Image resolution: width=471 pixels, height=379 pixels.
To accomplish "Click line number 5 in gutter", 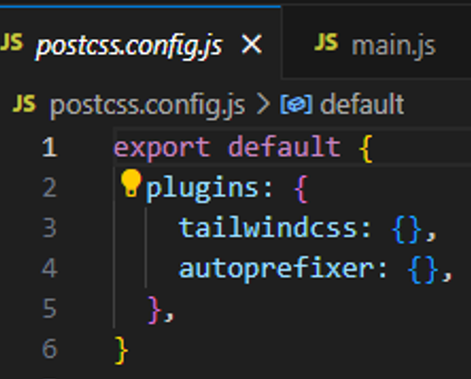I will [x=50, y=308].
